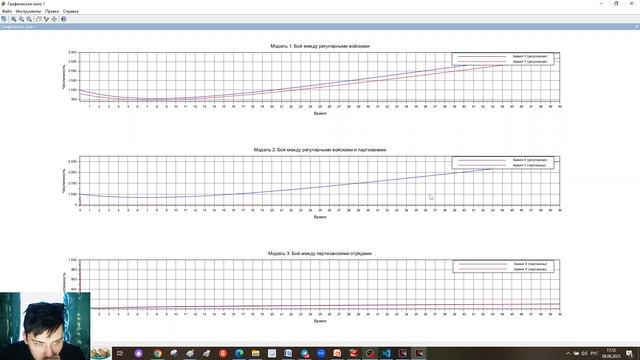Image resolution: width=640 pixels, height=360 pixels.
Task: Click the rotate figure toolbar icon
Action: click(4, 19)
